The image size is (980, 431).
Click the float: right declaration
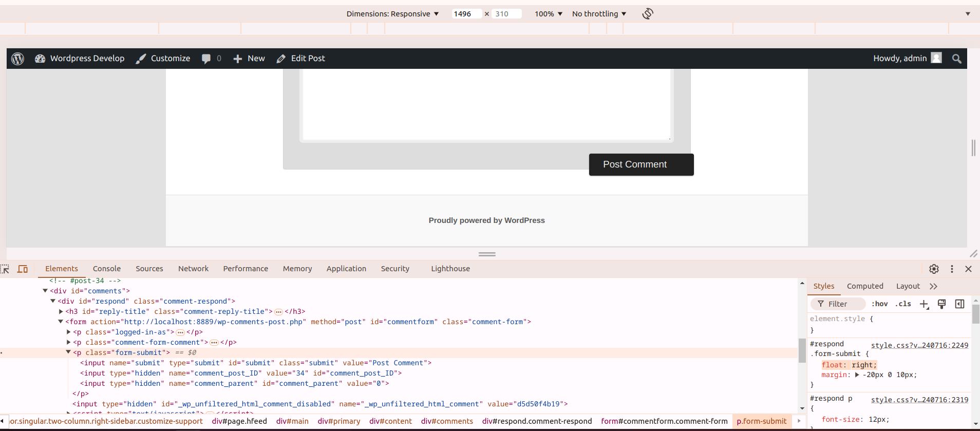(849, 365)
